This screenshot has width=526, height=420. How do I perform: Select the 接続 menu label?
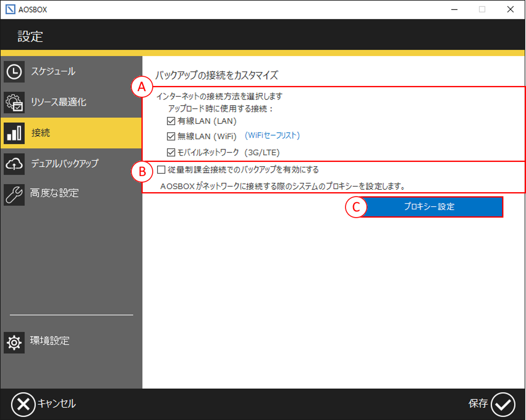(41, 133)
